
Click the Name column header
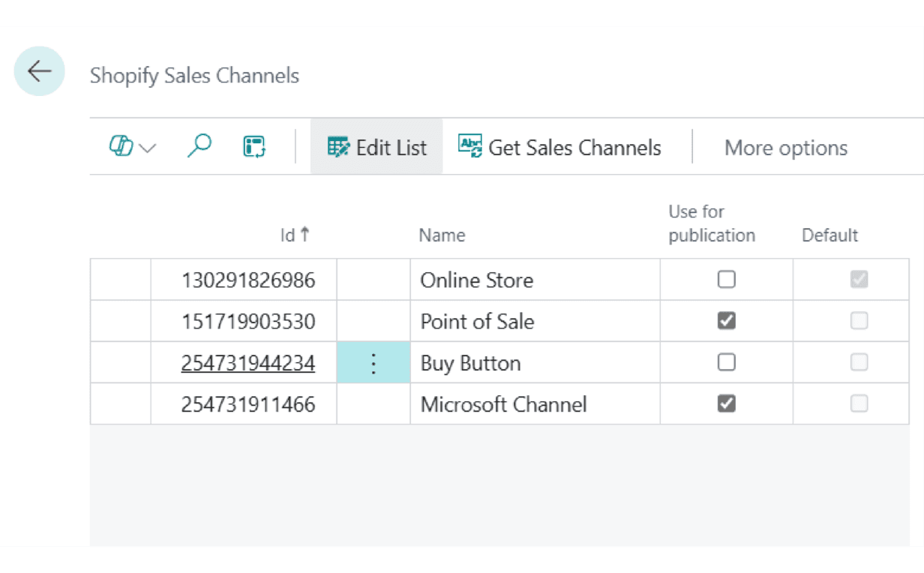442,235
